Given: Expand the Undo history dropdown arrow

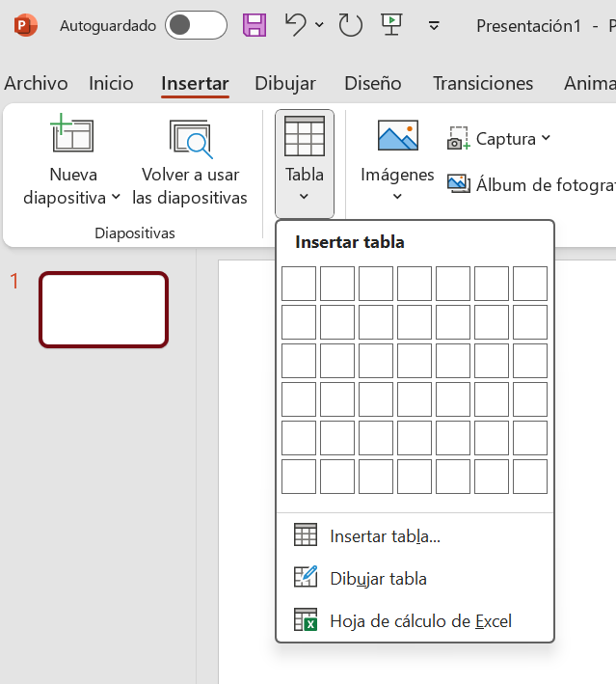Looking at the screenshot, I should tap(320, 26).
